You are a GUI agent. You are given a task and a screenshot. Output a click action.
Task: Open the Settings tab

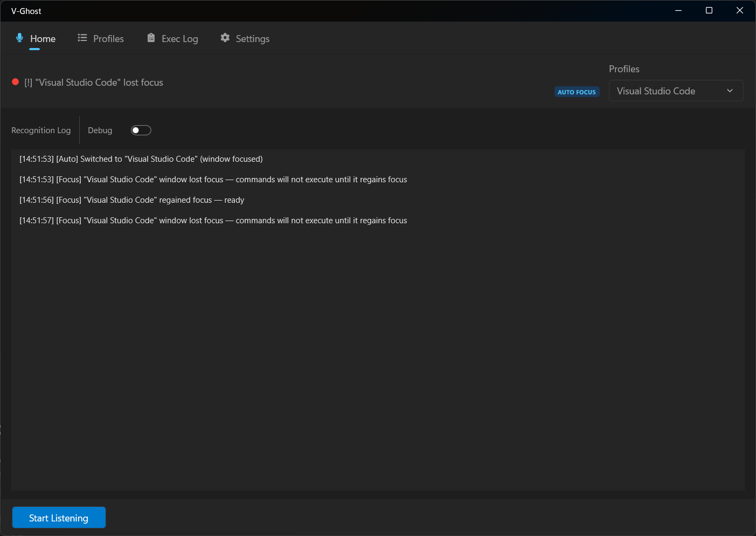pyautogui.click(x=252, y=39)
